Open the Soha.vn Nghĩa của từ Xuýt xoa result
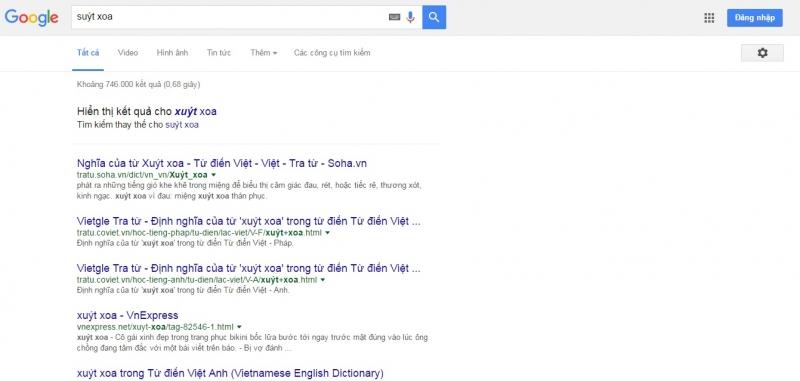The image size is (800, 381). (x=222, y=164)
